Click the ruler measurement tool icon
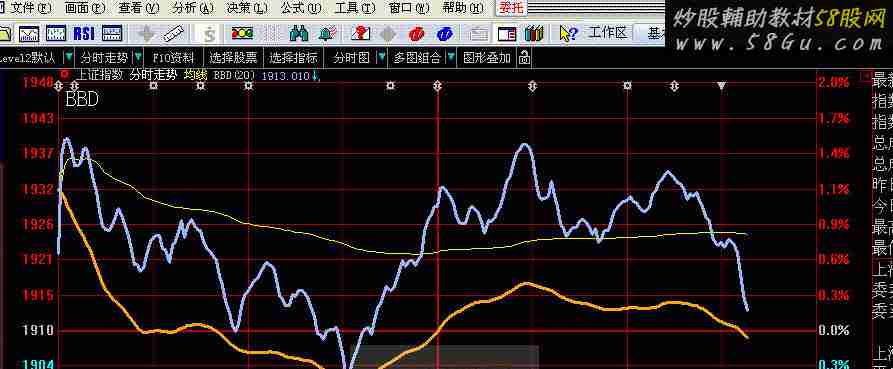Viewport: 893px width, 369px height. click(x=173, y=34)
